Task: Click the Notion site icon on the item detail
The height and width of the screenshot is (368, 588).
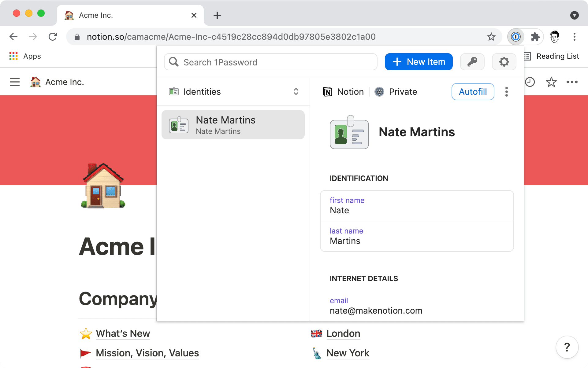Action: [327, 91]
